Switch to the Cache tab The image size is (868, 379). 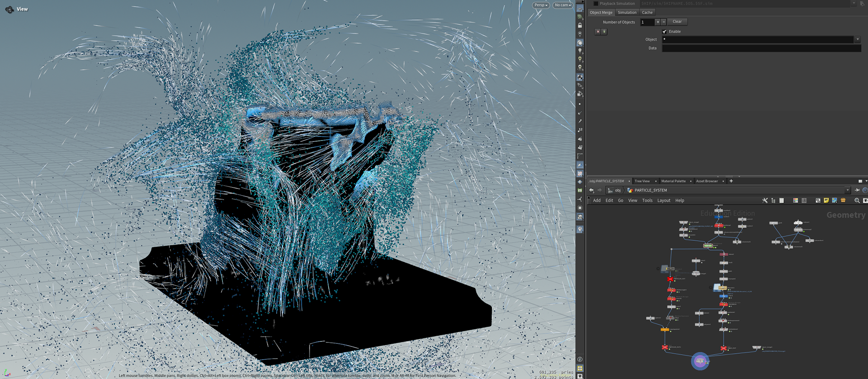coord(647,13)
